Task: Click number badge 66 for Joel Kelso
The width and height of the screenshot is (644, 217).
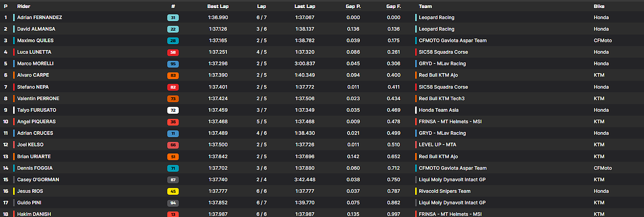Action: tap(173, 145)
